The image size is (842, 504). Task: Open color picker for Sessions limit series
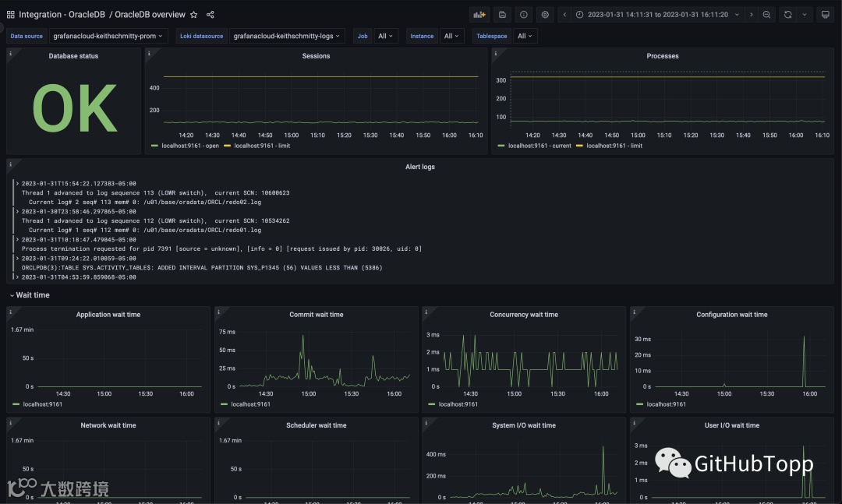coord(227,146)
